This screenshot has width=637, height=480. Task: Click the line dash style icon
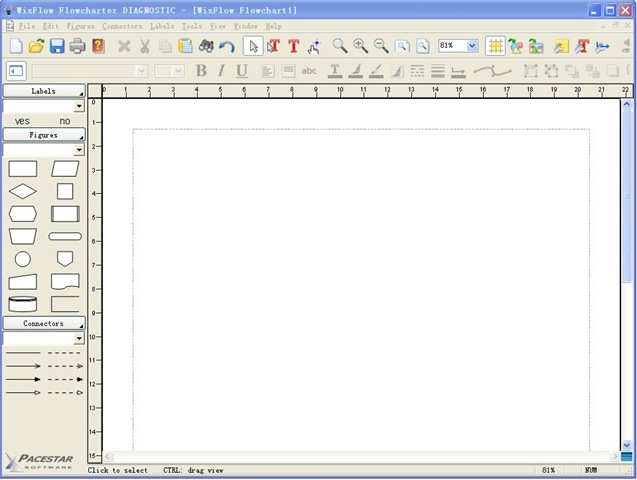(x=417, y=71)
